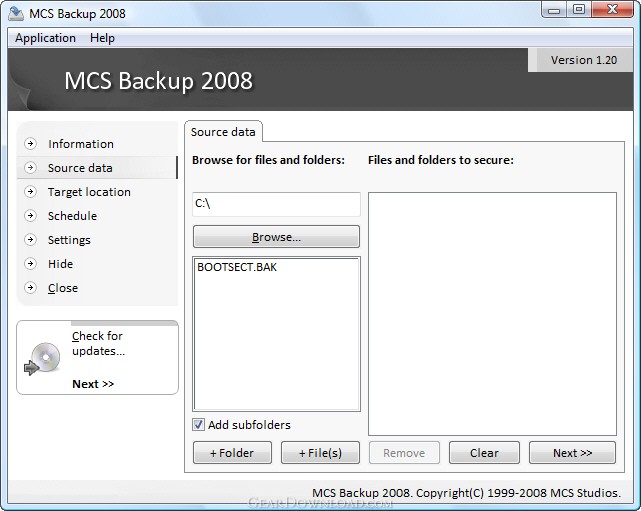Click the arrow icon beside Source data
This screenshot has height=511, width=641.
[x=30, y=168]
